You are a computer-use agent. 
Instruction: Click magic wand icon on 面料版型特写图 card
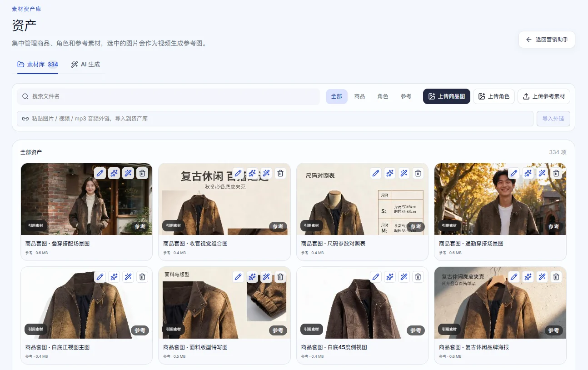[x=266, y=277]
